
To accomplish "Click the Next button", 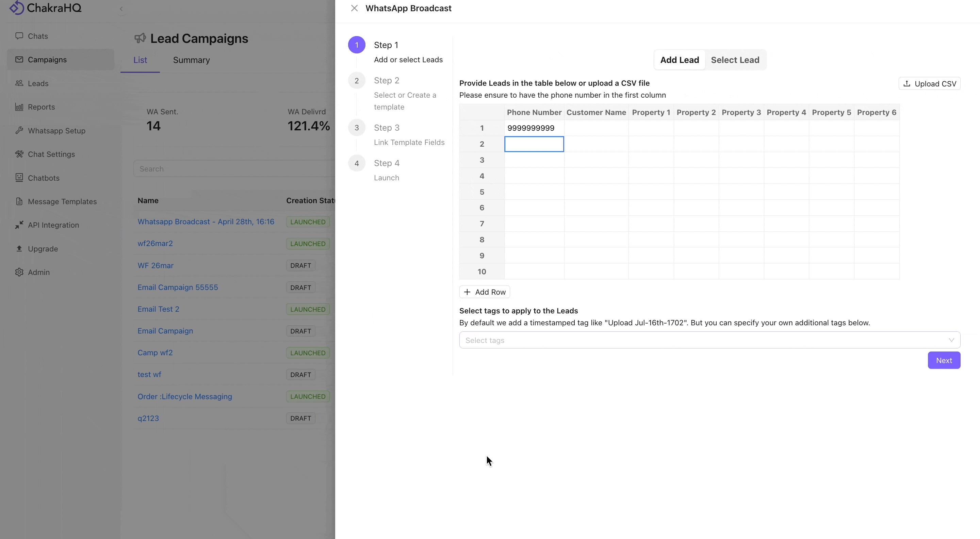I will click(x=944, y=360).
